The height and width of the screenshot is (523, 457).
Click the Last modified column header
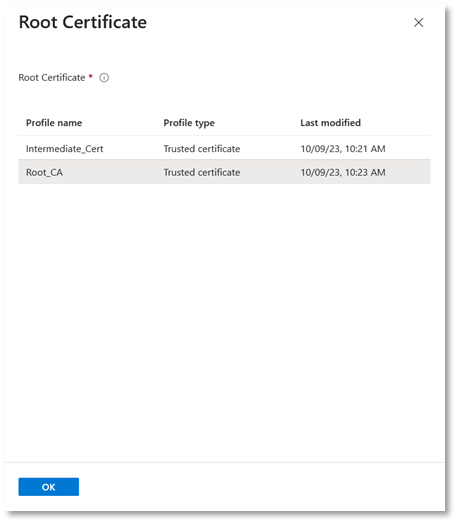click(x=330, y=123)
